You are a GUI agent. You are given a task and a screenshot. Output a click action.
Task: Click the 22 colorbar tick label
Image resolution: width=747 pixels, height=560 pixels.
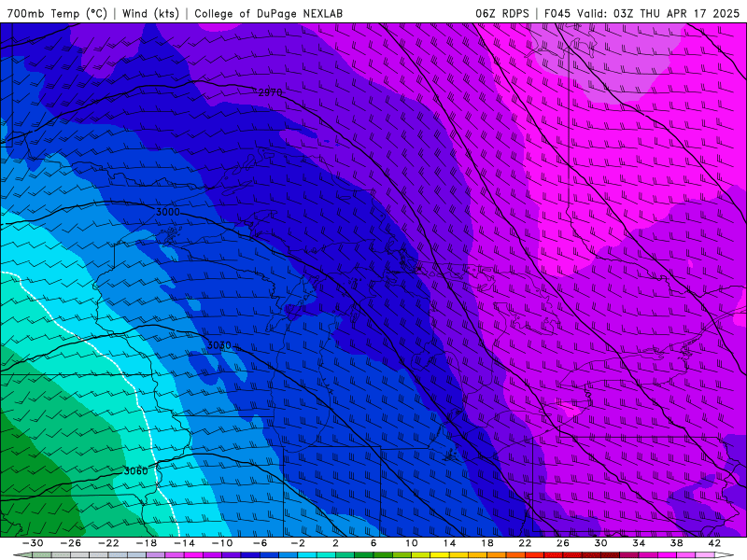tap(525, 543)
